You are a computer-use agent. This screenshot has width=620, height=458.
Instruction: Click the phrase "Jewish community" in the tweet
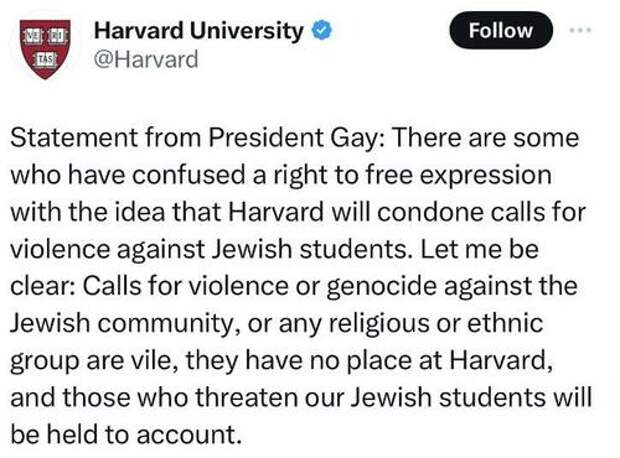tap(125, 324)
